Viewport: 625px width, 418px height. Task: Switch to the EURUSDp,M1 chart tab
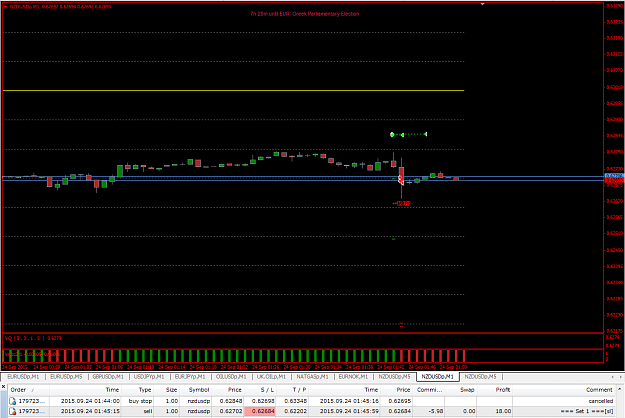click(23, 377)
